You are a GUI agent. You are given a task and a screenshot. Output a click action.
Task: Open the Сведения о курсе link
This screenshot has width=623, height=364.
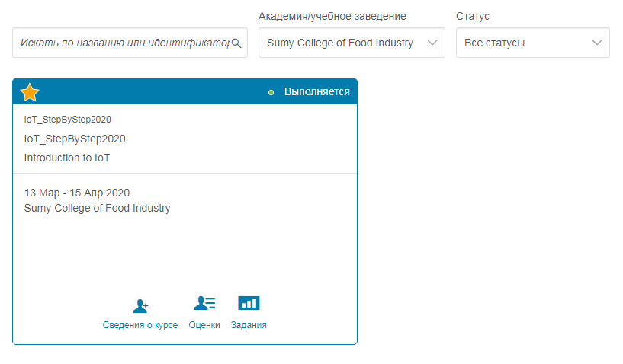pyautogui.click(x=140, y=324)
